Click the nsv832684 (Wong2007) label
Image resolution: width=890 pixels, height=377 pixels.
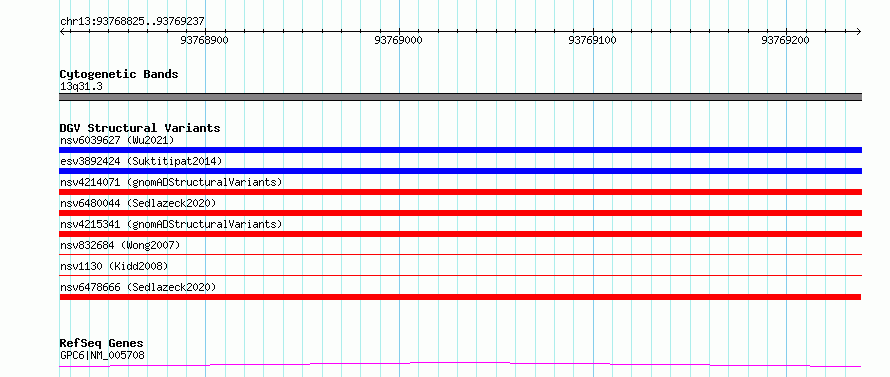click(x=120, y=245)
